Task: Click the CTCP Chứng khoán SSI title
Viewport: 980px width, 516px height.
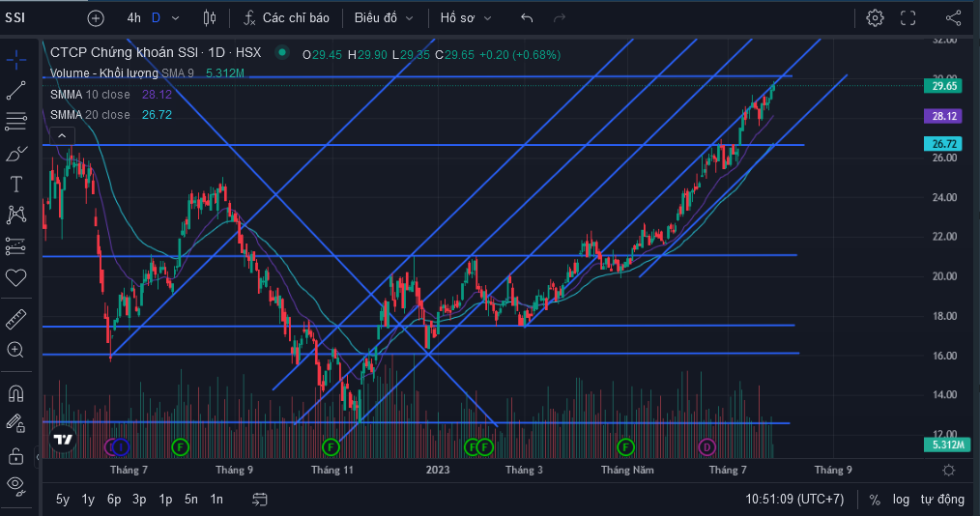Action: click(x=156, y=52)
